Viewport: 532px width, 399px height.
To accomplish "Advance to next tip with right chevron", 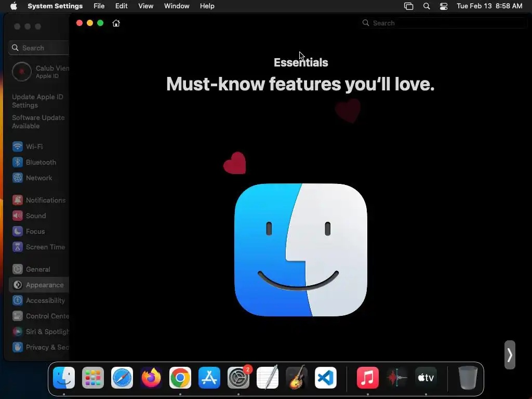I will 510,355.
